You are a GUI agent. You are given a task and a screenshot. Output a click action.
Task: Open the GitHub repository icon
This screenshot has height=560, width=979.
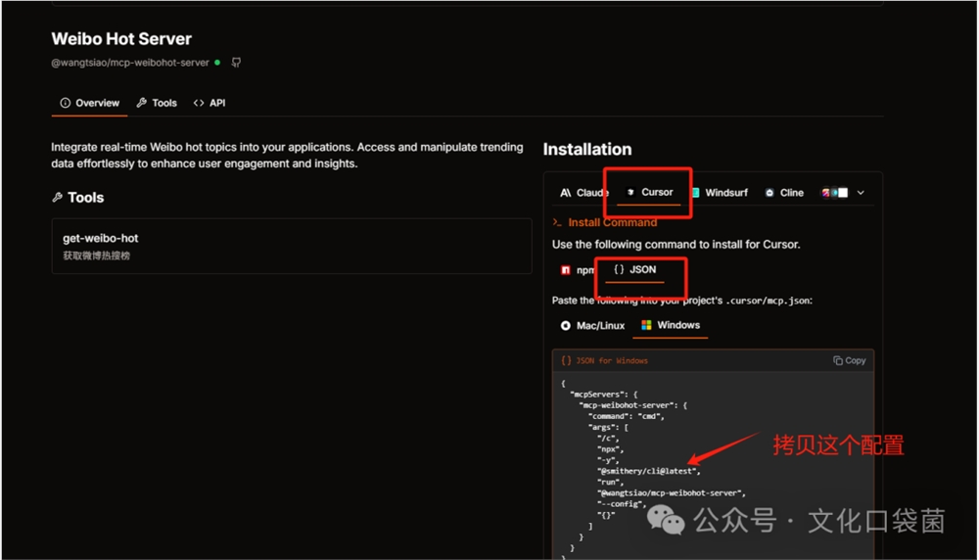point(236,63)
